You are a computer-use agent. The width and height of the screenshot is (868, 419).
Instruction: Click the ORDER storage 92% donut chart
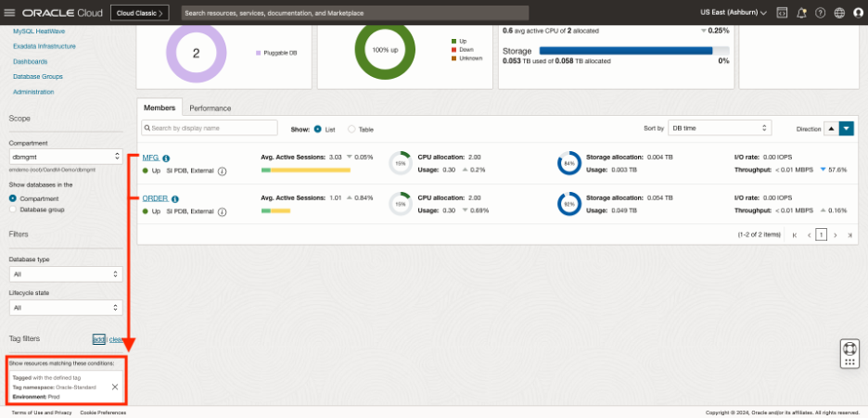pos(569,204)
